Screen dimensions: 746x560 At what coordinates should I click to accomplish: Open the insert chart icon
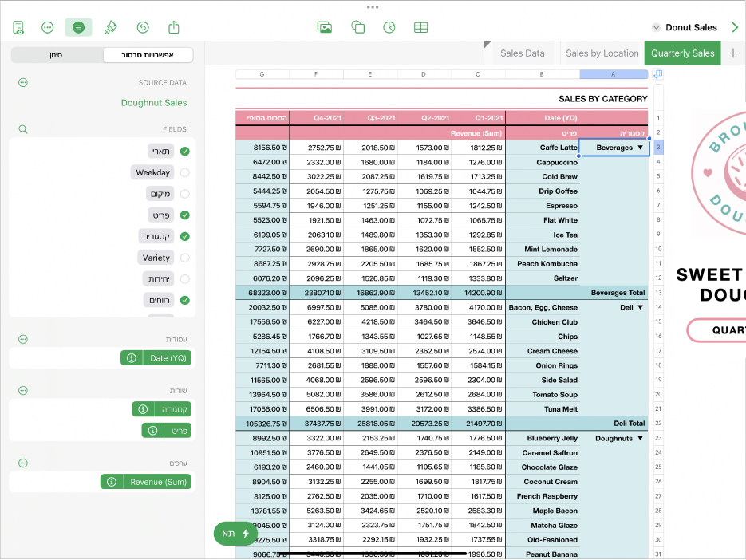click(x=389, y=27)
